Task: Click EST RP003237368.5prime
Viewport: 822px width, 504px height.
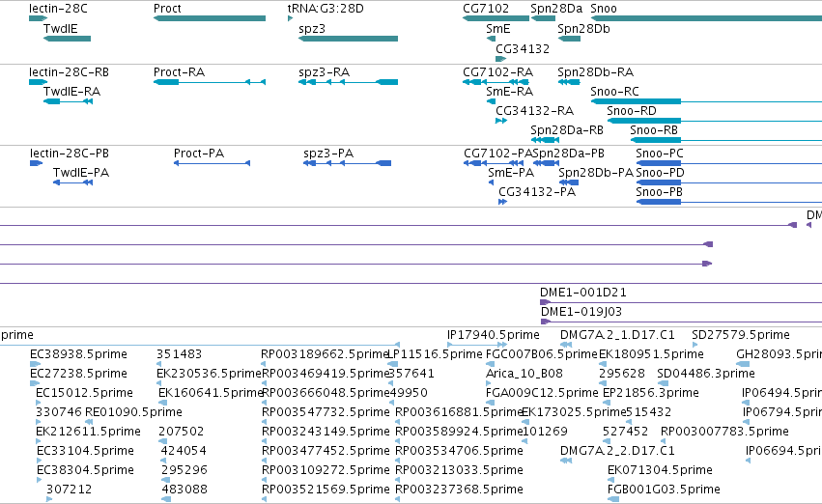Action: pyautogui.click(x=459, y=490)
